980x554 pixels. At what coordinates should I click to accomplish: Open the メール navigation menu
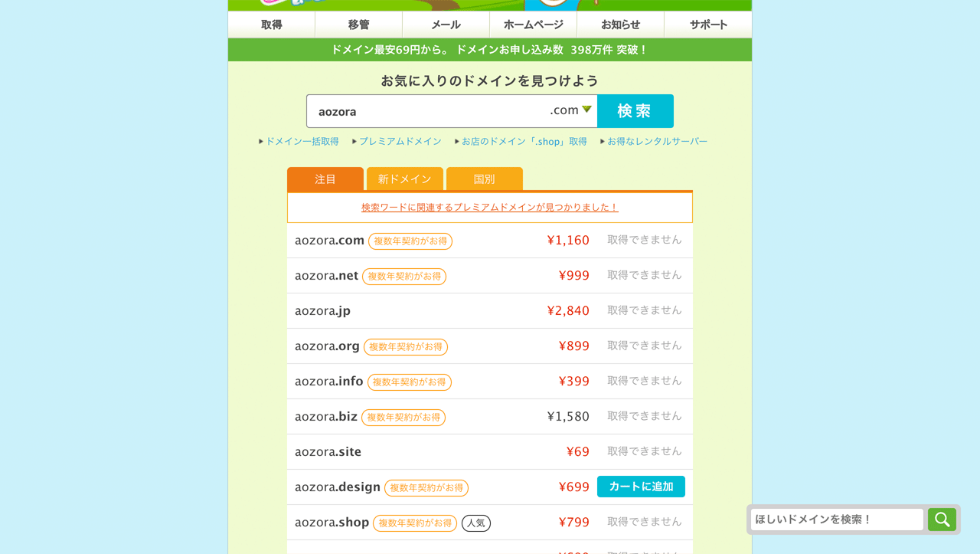[x=446, y=25]
